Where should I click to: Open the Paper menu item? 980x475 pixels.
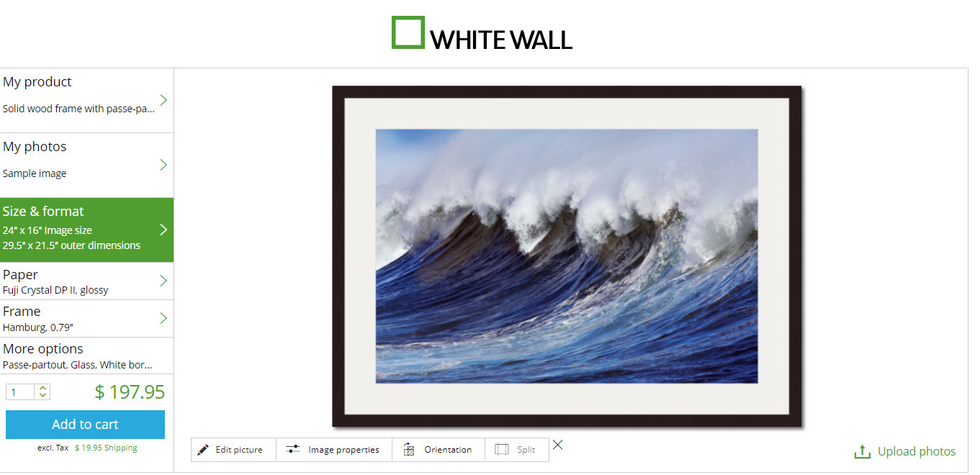(86, 281)
